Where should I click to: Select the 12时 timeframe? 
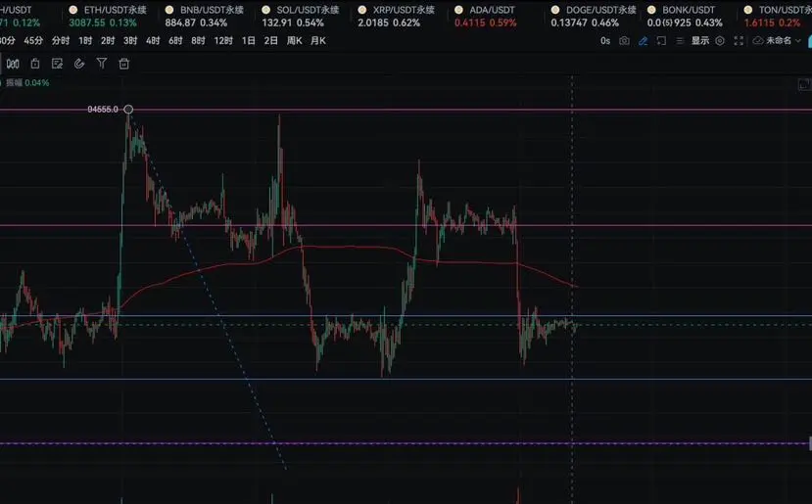pyautogui.click(x=223, y=41)
